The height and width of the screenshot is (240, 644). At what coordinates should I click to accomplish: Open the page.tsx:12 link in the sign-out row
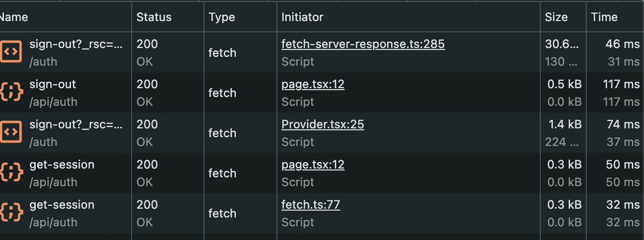(x=313, y=84)
